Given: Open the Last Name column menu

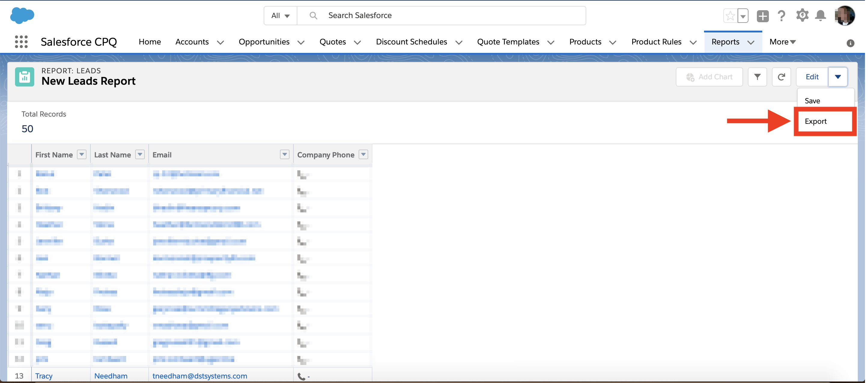Looking at the screenshot, I should pos(140,154).
